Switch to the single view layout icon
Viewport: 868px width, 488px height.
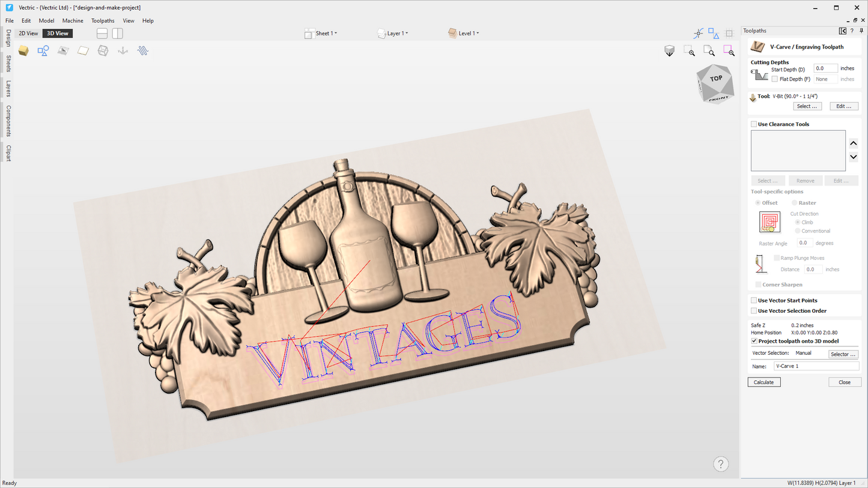tap(102, 33)
